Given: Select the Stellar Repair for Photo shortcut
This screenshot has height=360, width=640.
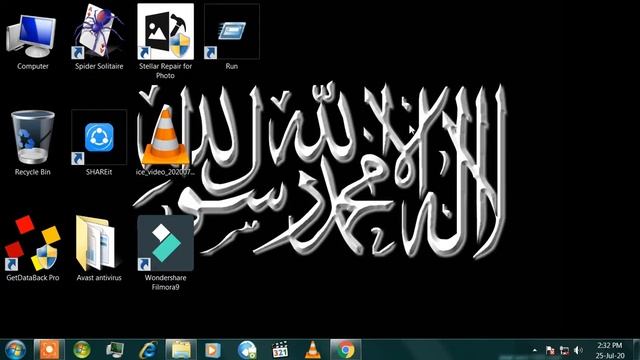Looking at the screenshot, I should click(x=165, y=32).
